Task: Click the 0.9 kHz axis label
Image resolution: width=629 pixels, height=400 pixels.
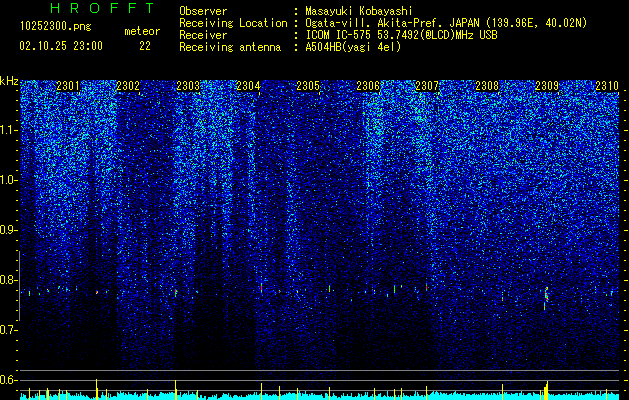Action: tap(9, 230)
